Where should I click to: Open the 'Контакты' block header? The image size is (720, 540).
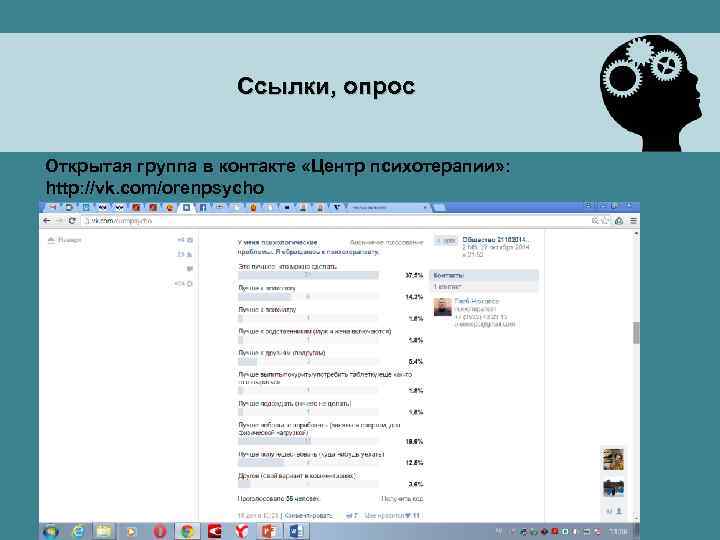tap(484, 275)
